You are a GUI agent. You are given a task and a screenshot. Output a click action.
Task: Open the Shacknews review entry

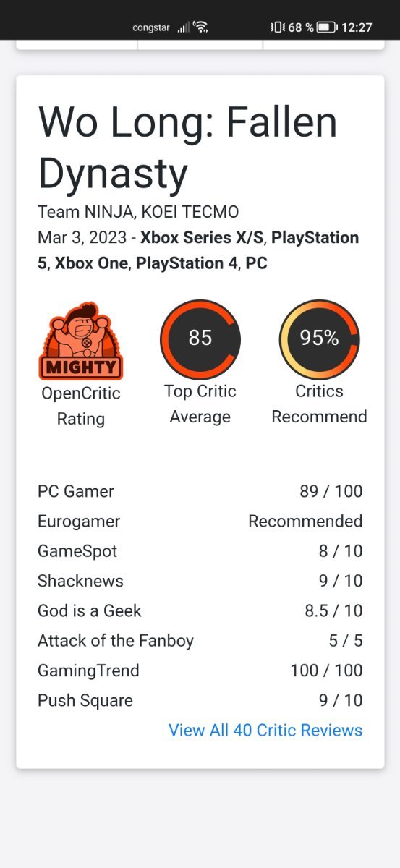click(200, 581)
